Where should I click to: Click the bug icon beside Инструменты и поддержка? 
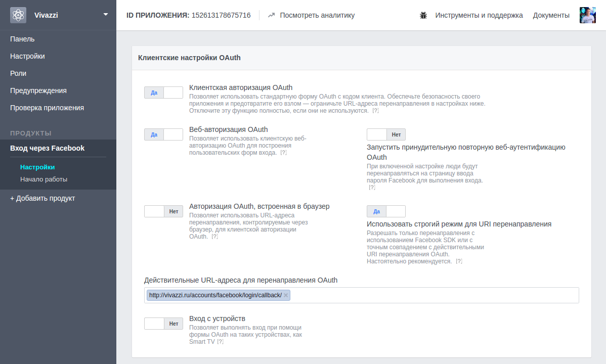tap(423, 16)
